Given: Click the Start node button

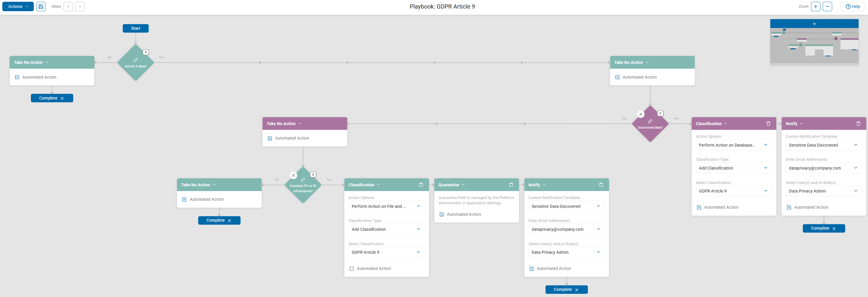Looking at the screenshot, I should pyautogui.click(x=136, y=28).
